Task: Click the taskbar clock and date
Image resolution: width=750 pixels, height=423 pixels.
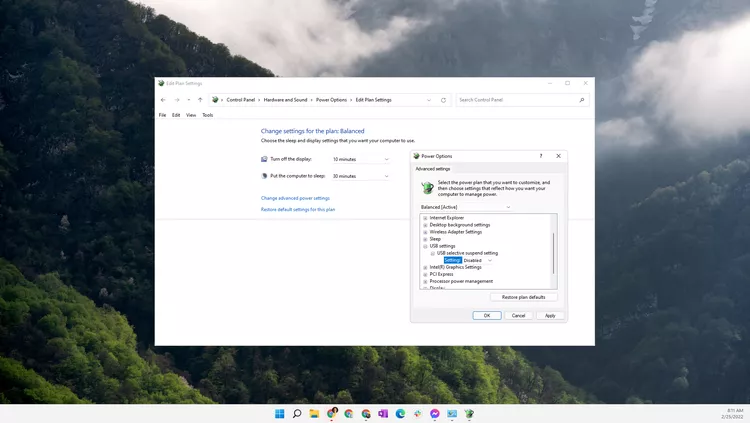Action: tap(732, 413)
